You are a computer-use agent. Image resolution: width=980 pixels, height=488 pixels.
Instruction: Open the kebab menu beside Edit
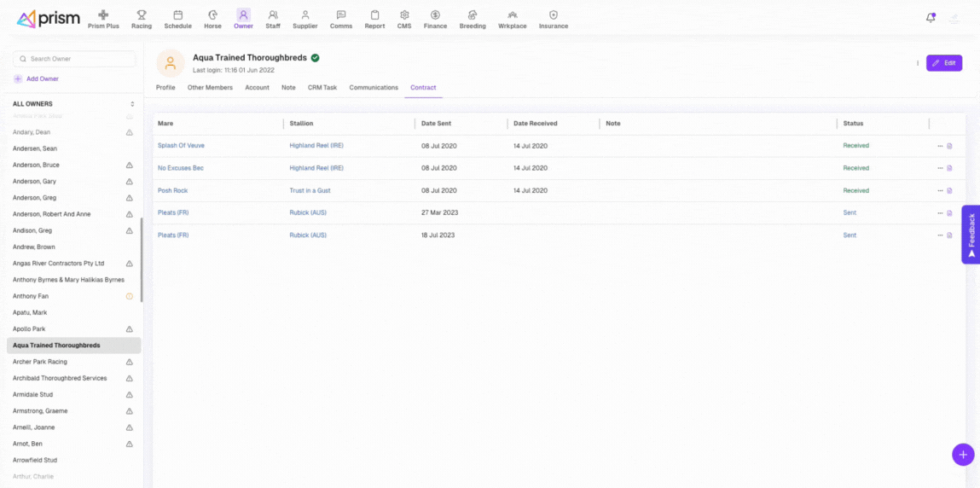pos(918,63)
